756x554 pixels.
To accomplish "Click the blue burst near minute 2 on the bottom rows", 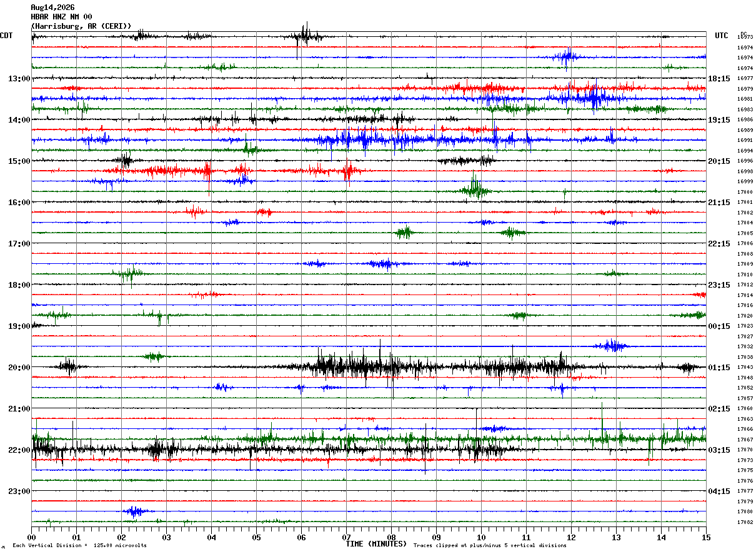I will click(x=134, y=511).
